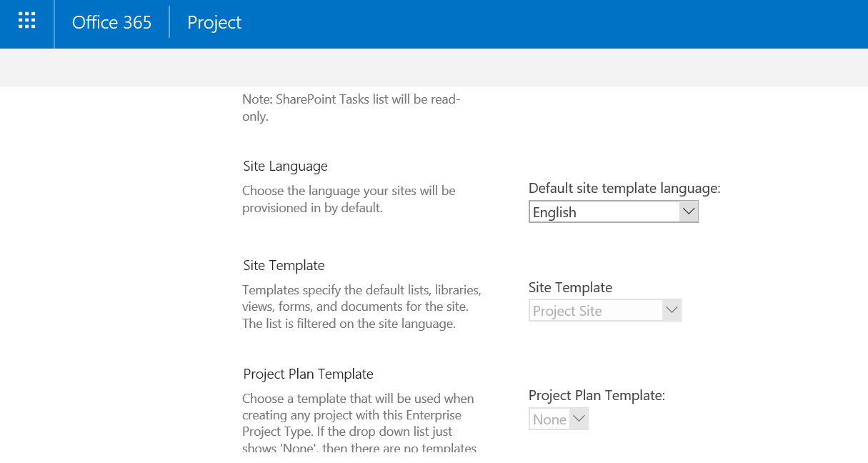
Task: Open the Default site template language dropdown
Action: tap(604, 212)
